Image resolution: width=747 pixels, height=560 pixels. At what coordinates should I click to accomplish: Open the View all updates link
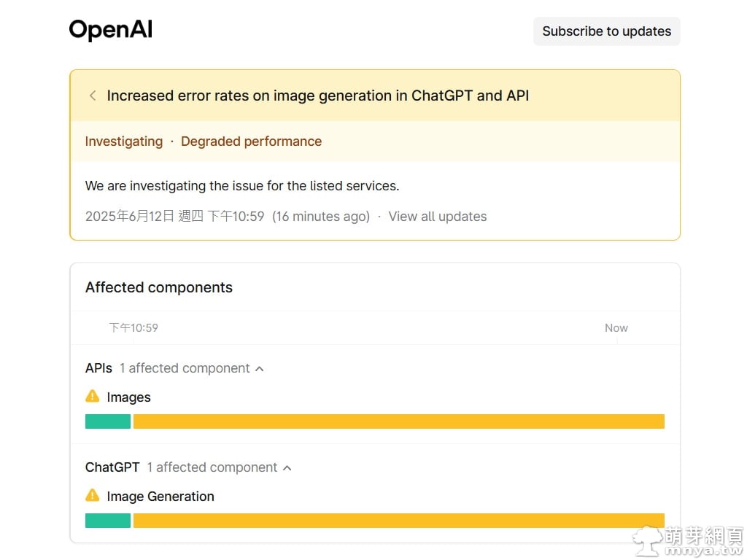click(x=437, y=217)
